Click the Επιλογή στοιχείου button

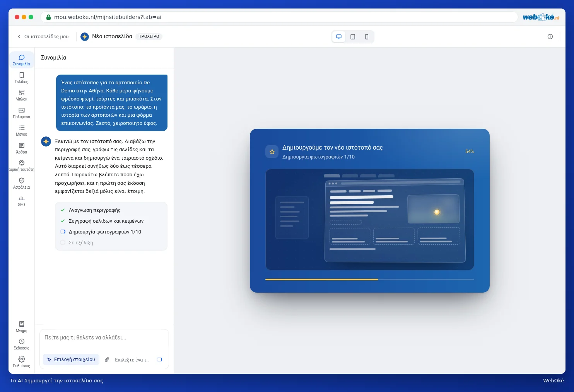[71, 360]
